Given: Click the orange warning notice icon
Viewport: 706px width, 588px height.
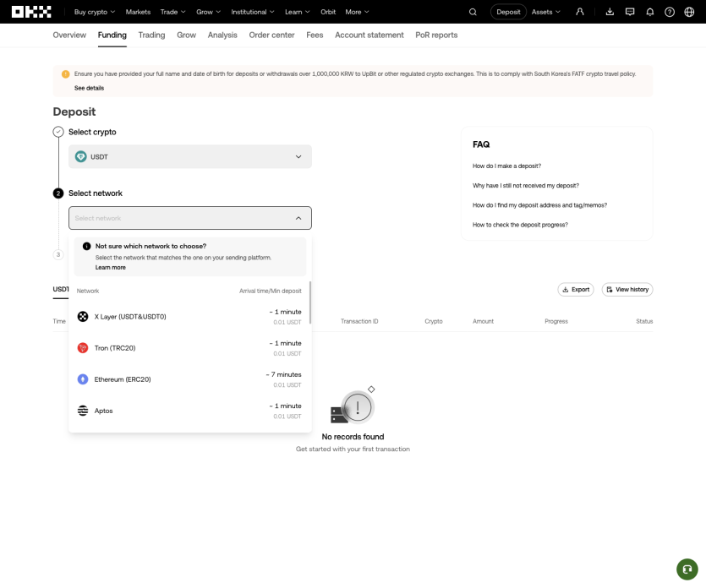Looking at the screenshot, I should 66,73.
